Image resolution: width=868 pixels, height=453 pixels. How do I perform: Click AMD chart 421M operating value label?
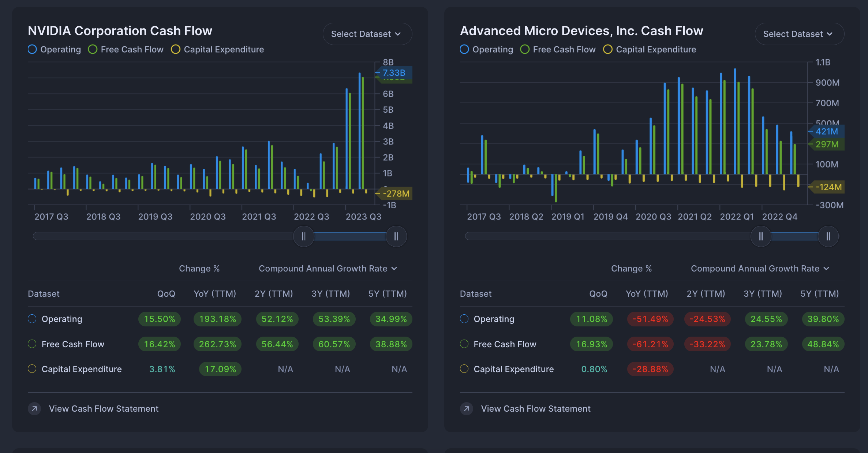(827, 131)
